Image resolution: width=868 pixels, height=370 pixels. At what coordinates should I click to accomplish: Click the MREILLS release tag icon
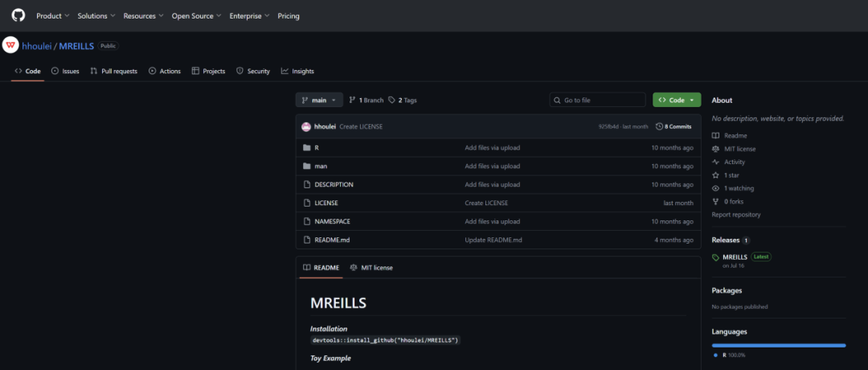(716, 257)
